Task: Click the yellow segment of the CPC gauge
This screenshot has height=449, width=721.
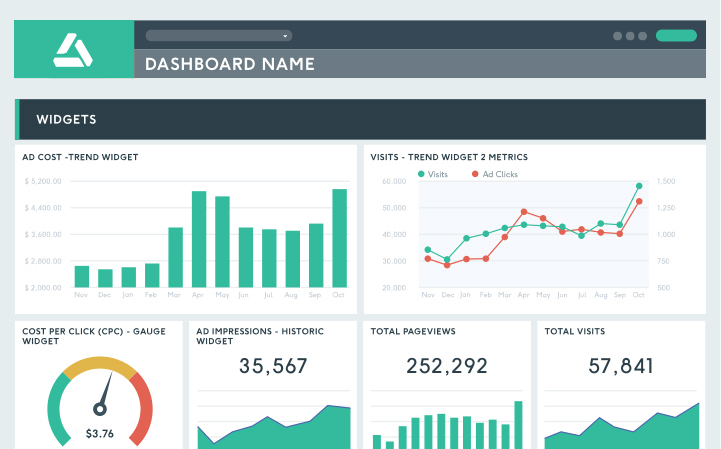Action: [99, 368]
